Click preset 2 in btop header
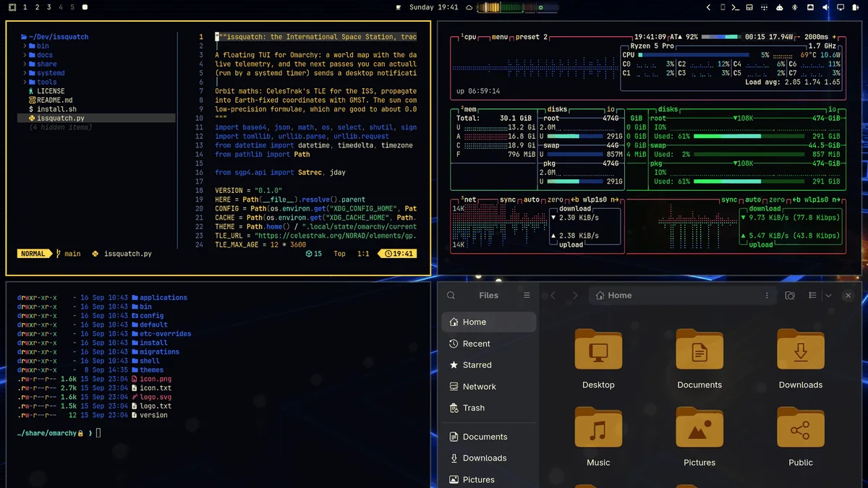 tap(530, 37)
